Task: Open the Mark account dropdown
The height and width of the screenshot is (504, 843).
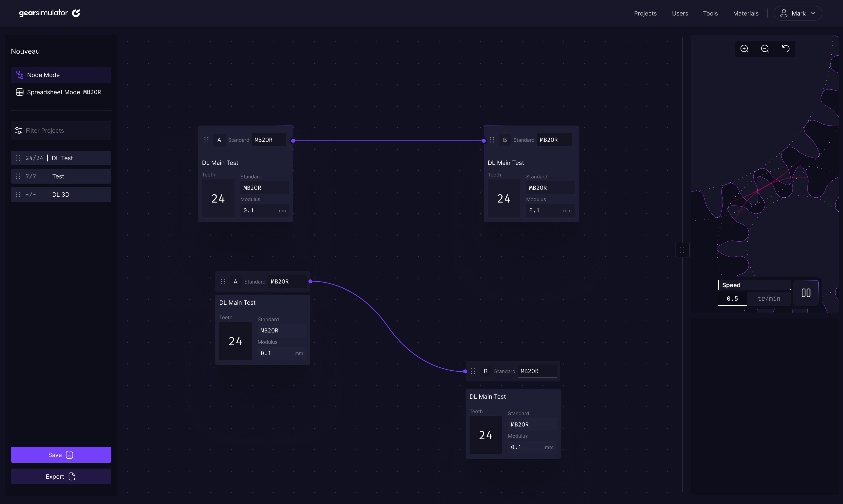Action: pyautogui.click(x=798, y=13)
